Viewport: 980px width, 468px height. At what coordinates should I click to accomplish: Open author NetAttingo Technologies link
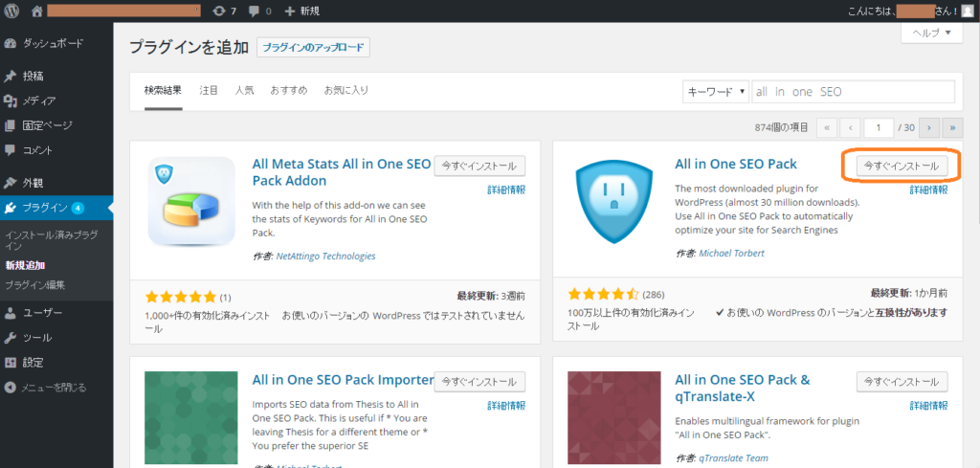[x=325, y=256]
